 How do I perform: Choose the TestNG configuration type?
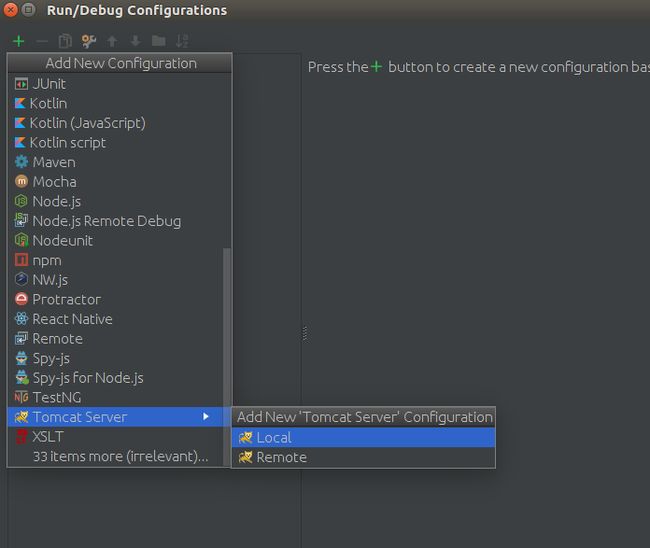click(116, 398)
